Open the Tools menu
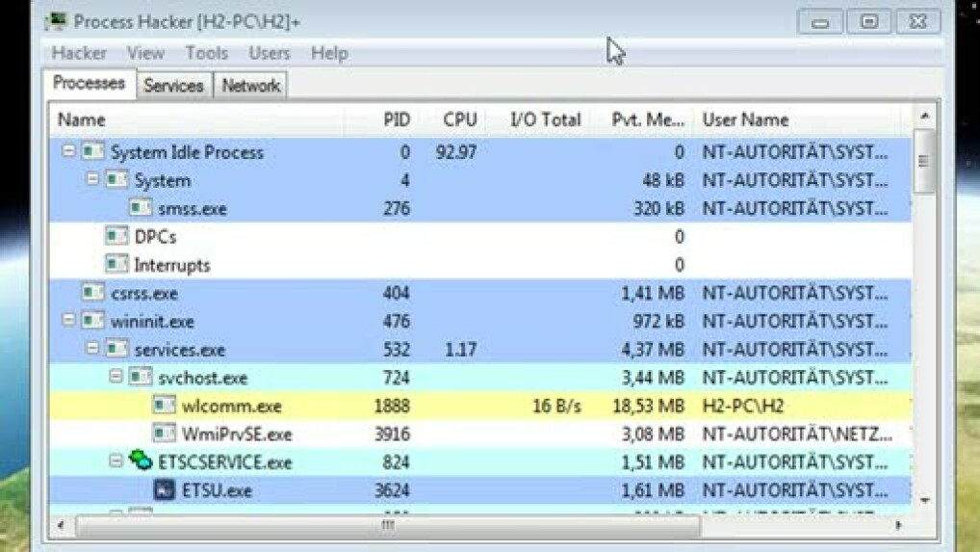Image resolution: width=980 pixels, height=552 pixels. click(206, 53)
